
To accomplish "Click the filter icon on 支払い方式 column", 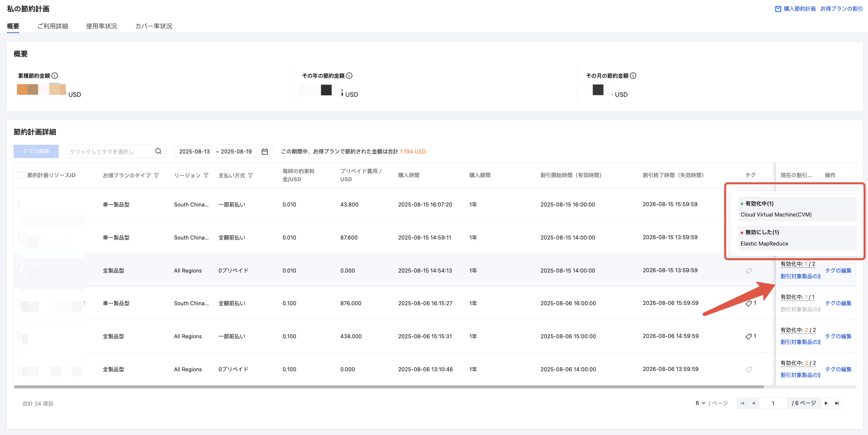I will pos(250,175).
